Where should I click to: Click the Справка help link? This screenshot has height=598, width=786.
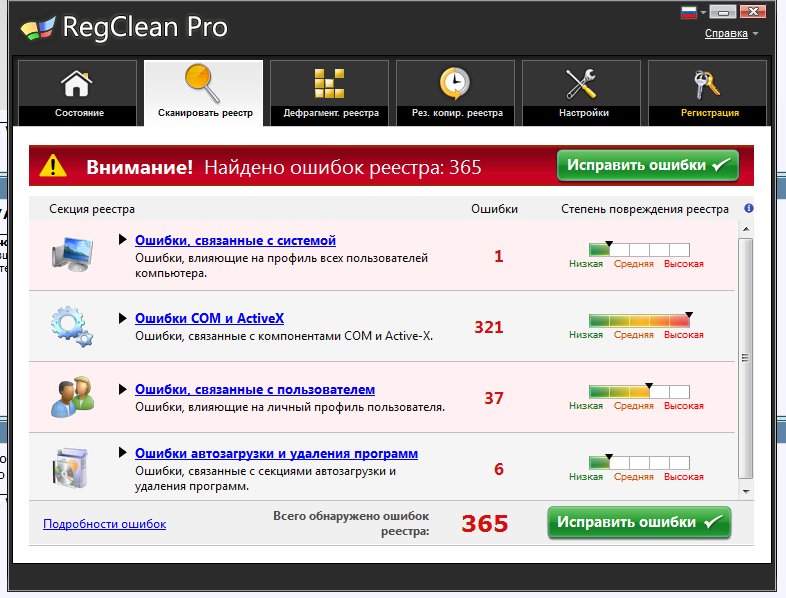click(726, 34)
